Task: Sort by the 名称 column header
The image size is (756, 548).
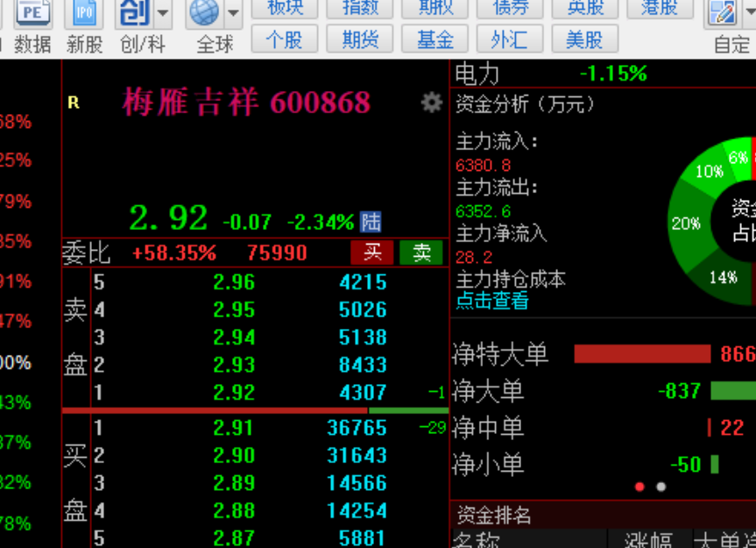Action: click(477, 539)
